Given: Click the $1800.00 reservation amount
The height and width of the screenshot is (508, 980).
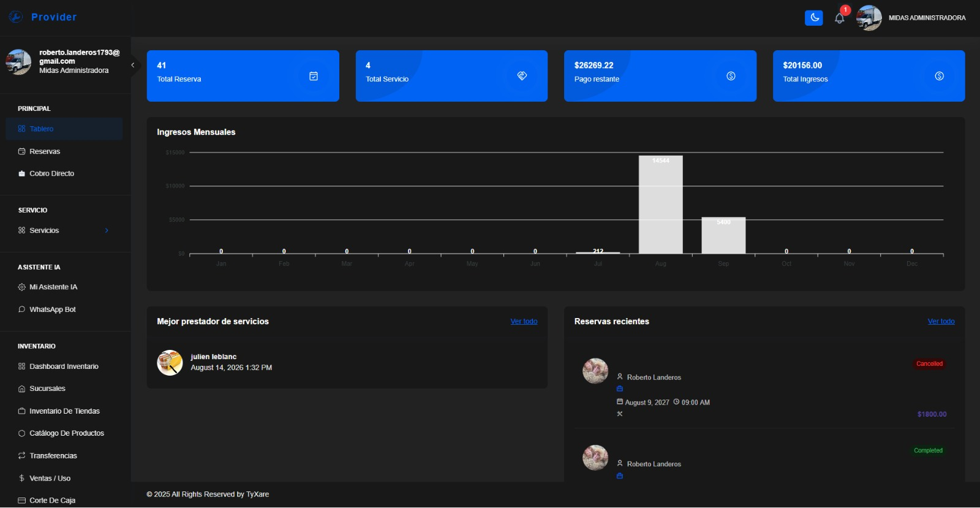Looking at the screenshot, I should [932, 414].
